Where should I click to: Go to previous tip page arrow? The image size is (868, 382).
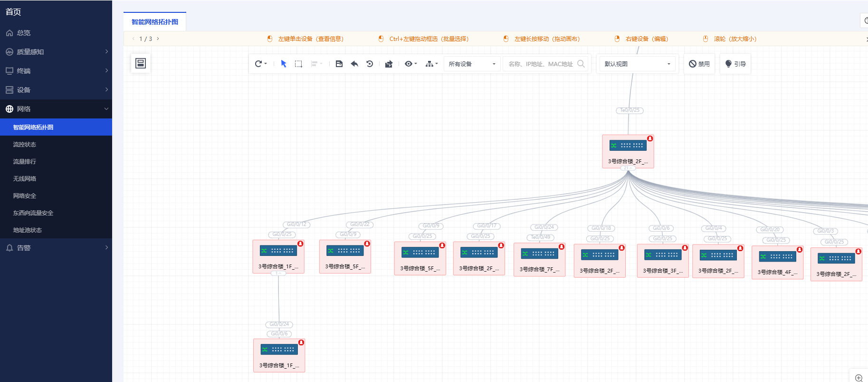134,39
